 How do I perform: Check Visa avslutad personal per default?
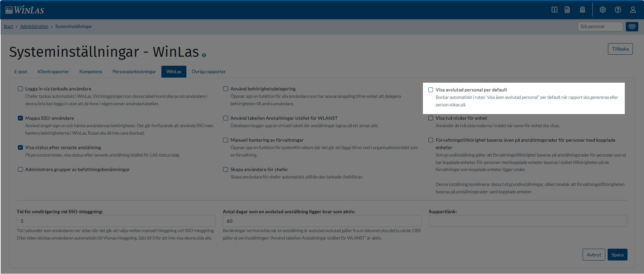pyautogui.click(x=431, y=90)
